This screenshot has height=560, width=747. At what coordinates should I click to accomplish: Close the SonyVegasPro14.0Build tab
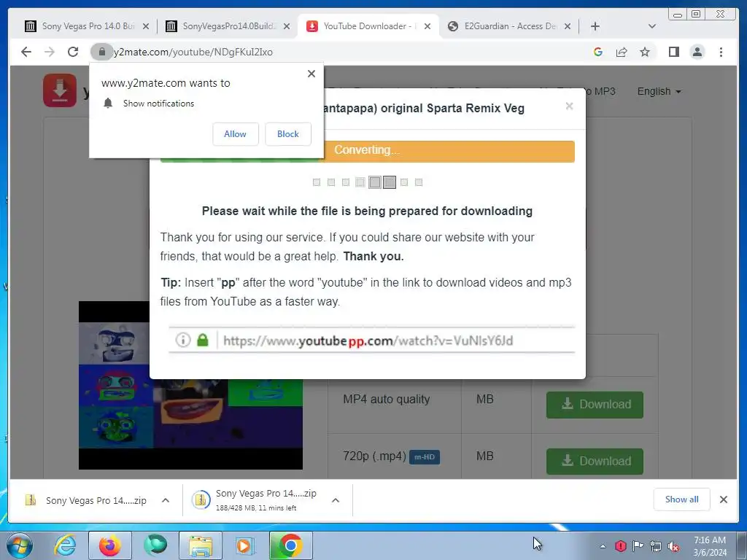286,27
